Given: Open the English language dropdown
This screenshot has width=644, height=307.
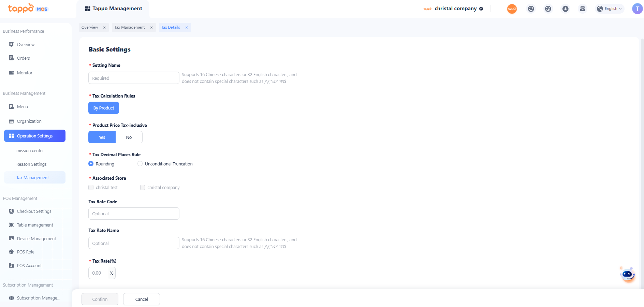Looking at the screenshot, I should [x=610, y=9].
